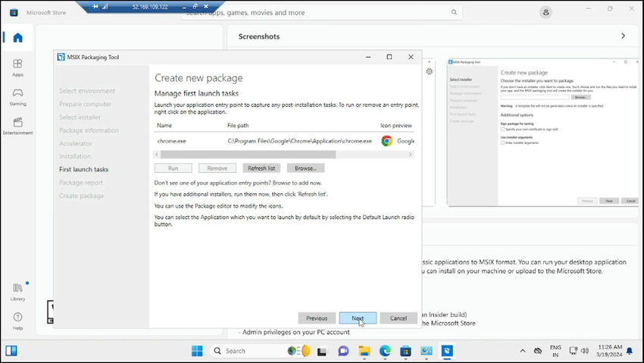Click the network tray icon
644x363 pixels.
point(574,351)
